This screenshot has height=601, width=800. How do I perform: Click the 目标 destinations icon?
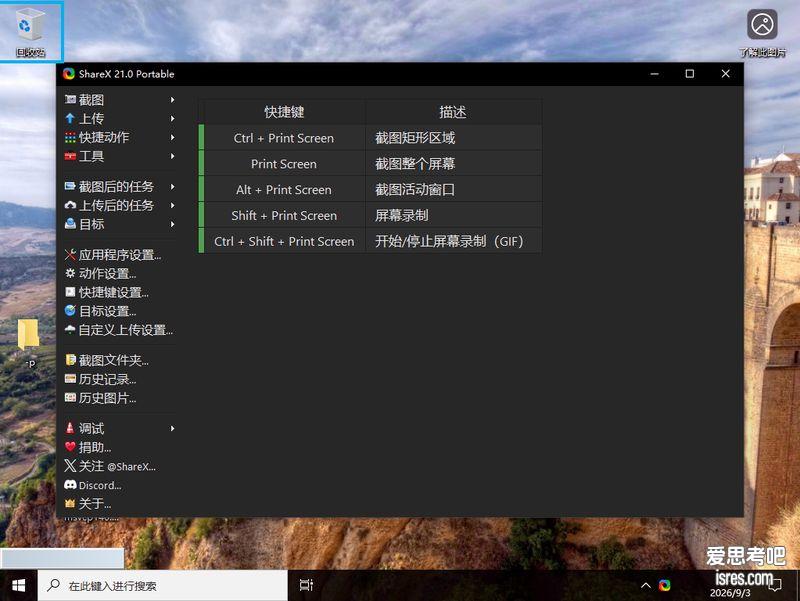[x=70, y=224]
